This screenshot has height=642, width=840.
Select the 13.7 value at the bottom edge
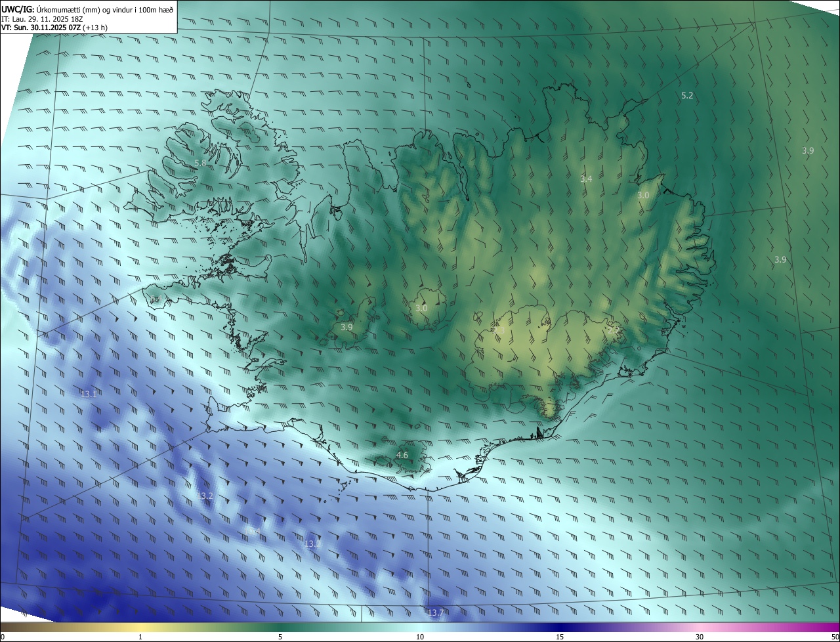pos(436,612)
